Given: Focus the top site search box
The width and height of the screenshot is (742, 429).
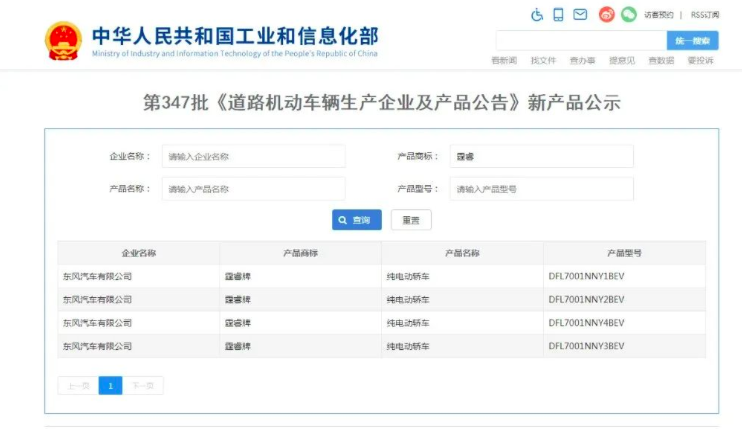Looking at the screenshot, I should pos(580,41).
